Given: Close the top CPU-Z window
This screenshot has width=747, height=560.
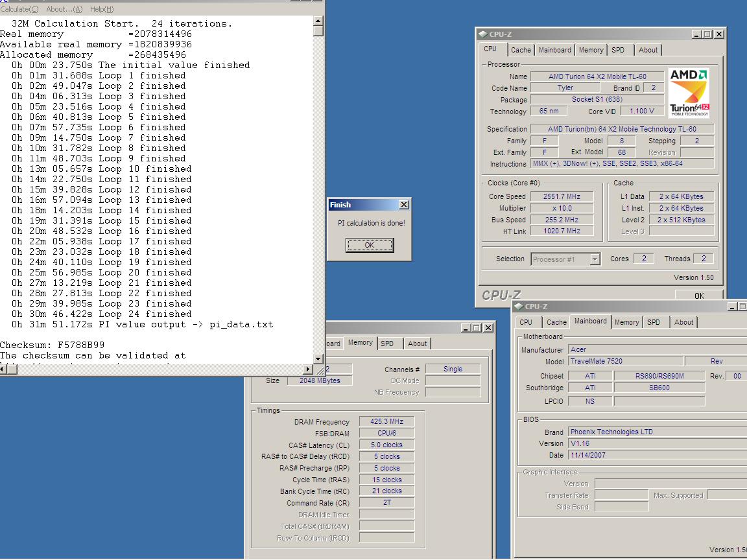Looking at the screenshot, I should pos(719,34).
